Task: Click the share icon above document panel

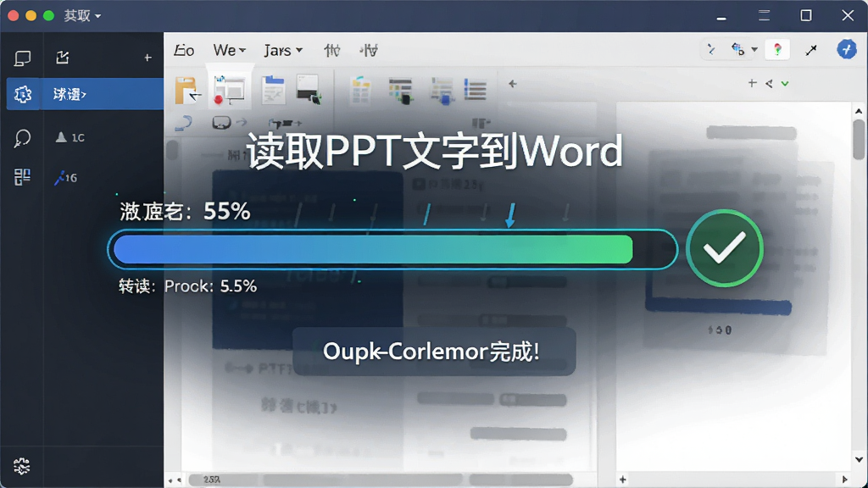Action: tap(769, 84)
